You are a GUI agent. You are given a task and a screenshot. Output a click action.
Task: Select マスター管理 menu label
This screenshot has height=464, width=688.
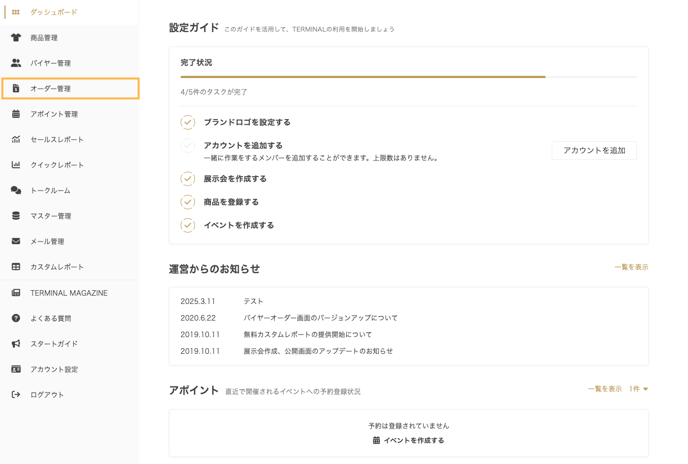coord(50,216)
